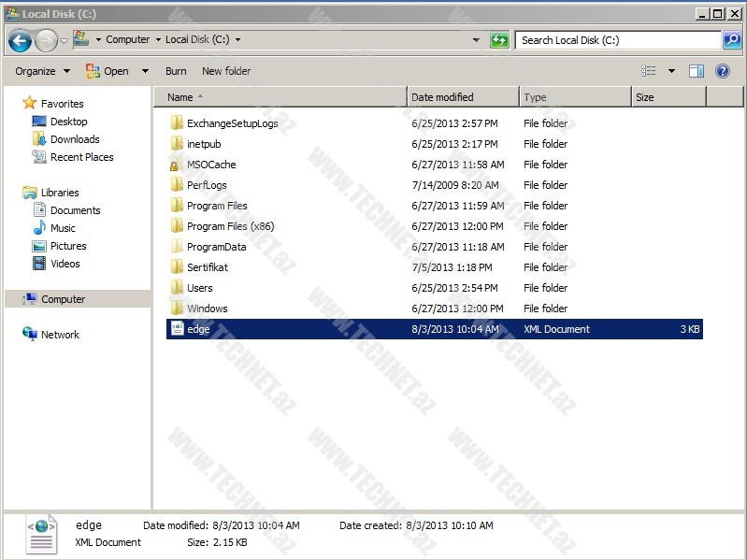Image resolution: width=747 pixels, height=560 pixels.
Task: Refresh the folder with green arrows icon
Action: 499,40
